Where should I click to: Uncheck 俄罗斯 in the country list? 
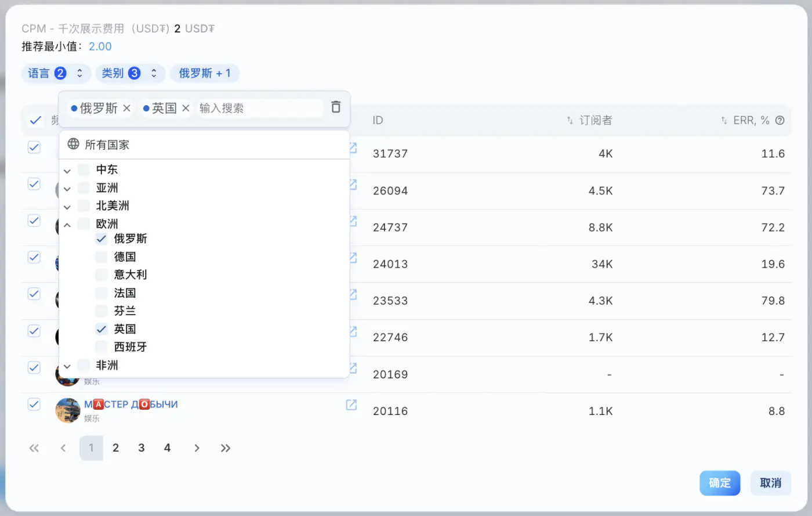(x=101, y=239)
